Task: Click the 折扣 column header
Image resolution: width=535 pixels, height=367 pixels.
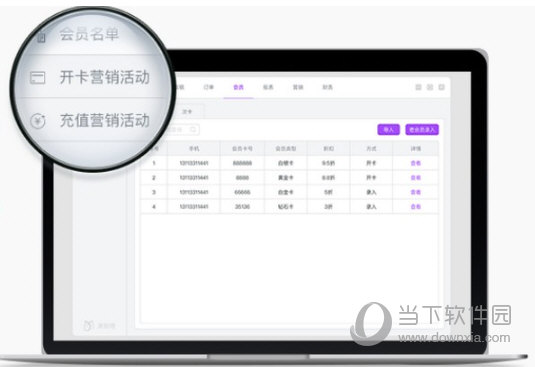Action: pos(329,149)
